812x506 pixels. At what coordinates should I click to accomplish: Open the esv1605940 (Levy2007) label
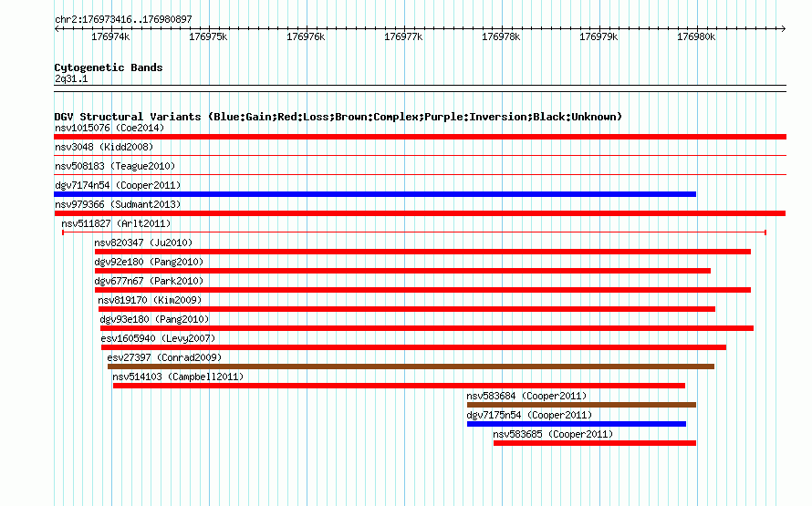pos(158,338)
